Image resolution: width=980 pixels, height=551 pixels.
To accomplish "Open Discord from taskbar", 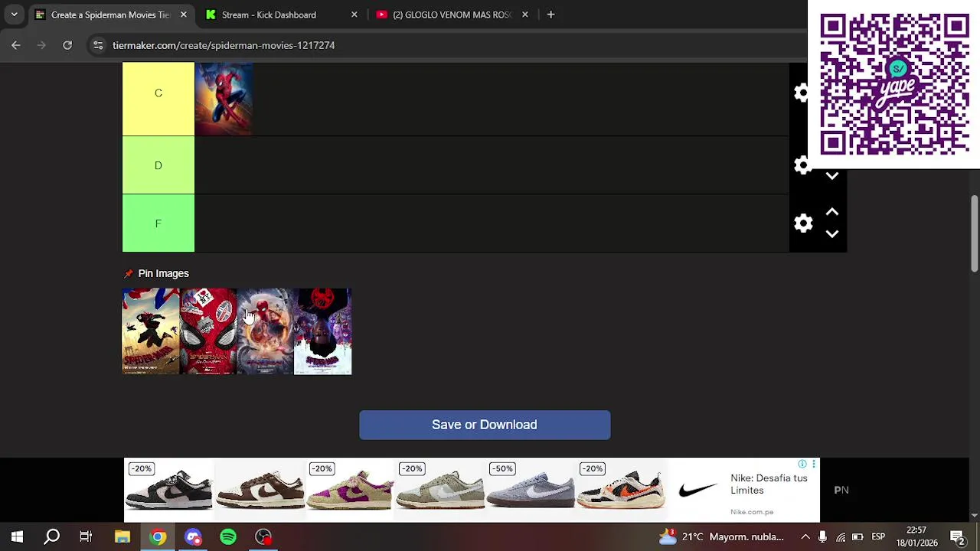I will tap(193, 536).
